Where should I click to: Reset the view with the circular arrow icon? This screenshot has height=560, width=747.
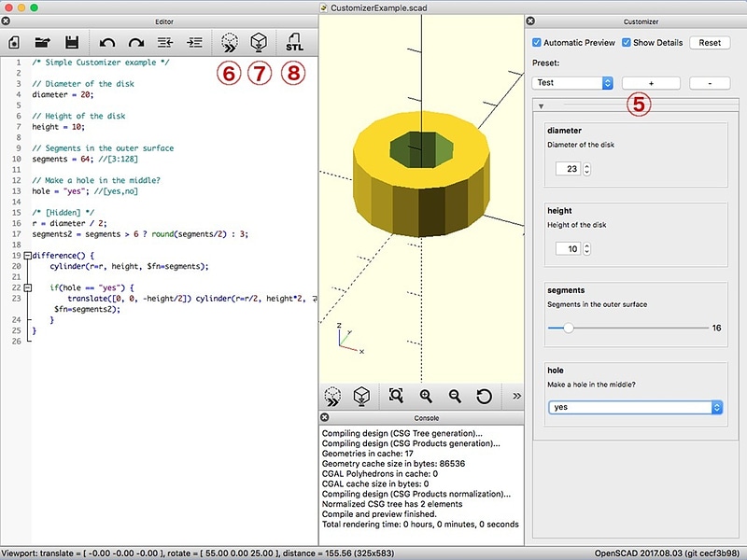coord(484,396)
